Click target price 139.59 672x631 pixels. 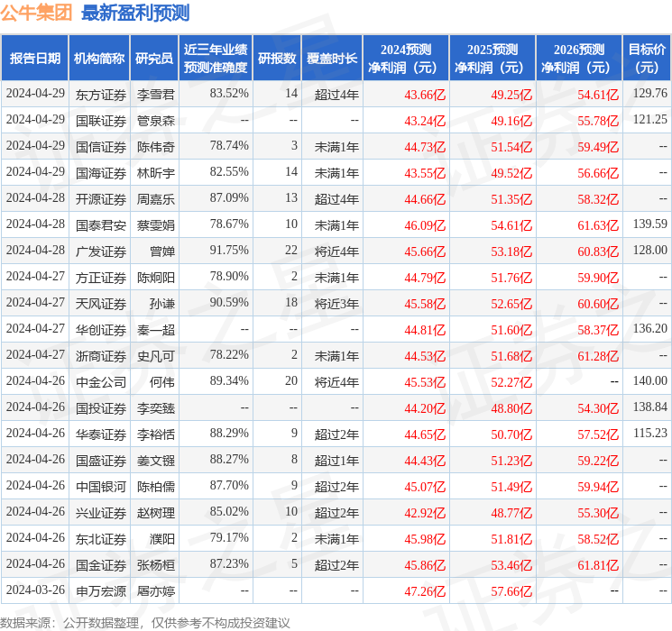(x=650, y=224)
